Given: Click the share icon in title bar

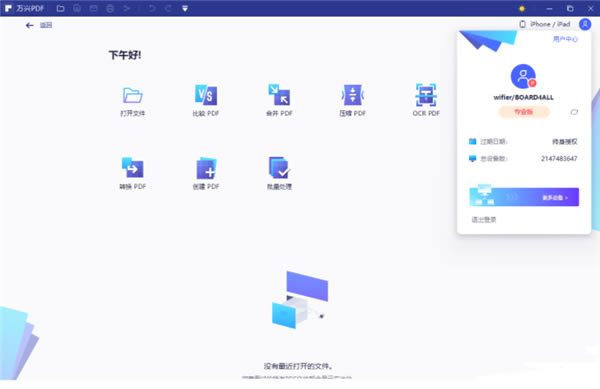Looking at the screenshot, I should pyautogui.click(x=127, y=8).
